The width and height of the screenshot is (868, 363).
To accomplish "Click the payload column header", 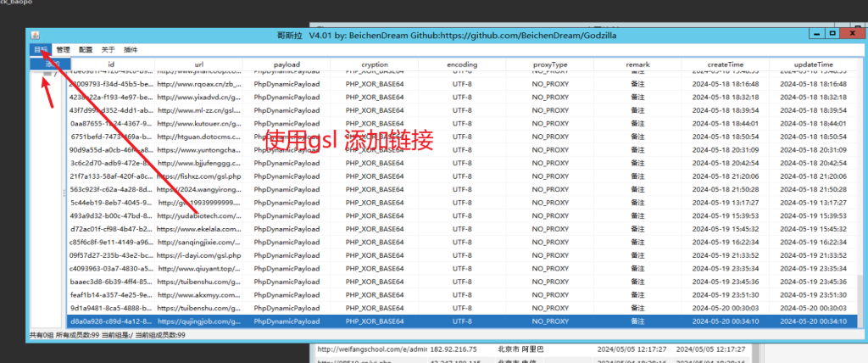I will coord(287,64).
